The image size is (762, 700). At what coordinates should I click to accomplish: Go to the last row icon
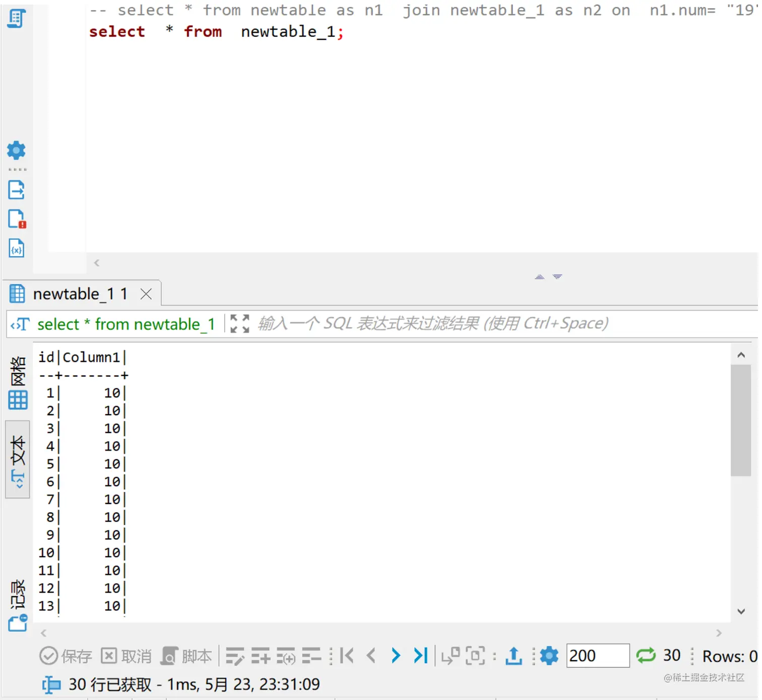pyautogui.click(x=420, y=656)
